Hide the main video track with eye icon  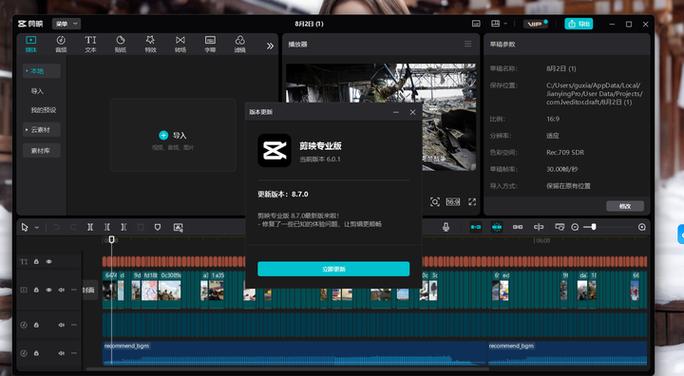point(49,290)
